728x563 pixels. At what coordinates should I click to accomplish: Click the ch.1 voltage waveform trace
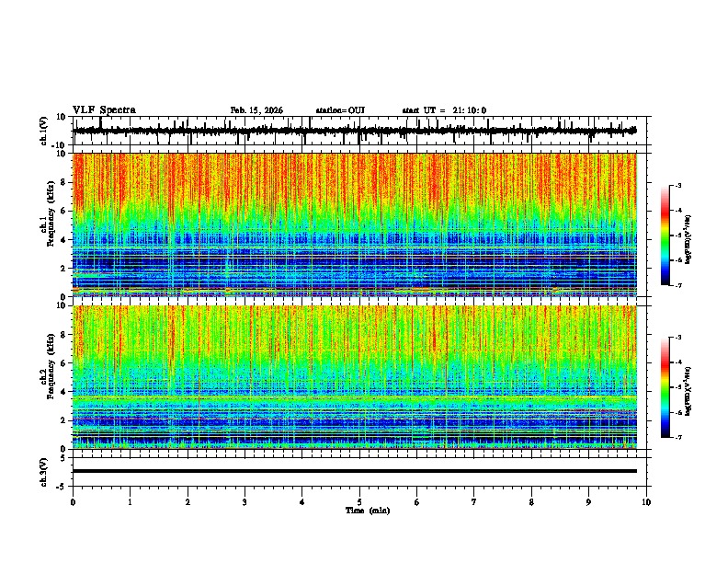[x=354, y=131]
